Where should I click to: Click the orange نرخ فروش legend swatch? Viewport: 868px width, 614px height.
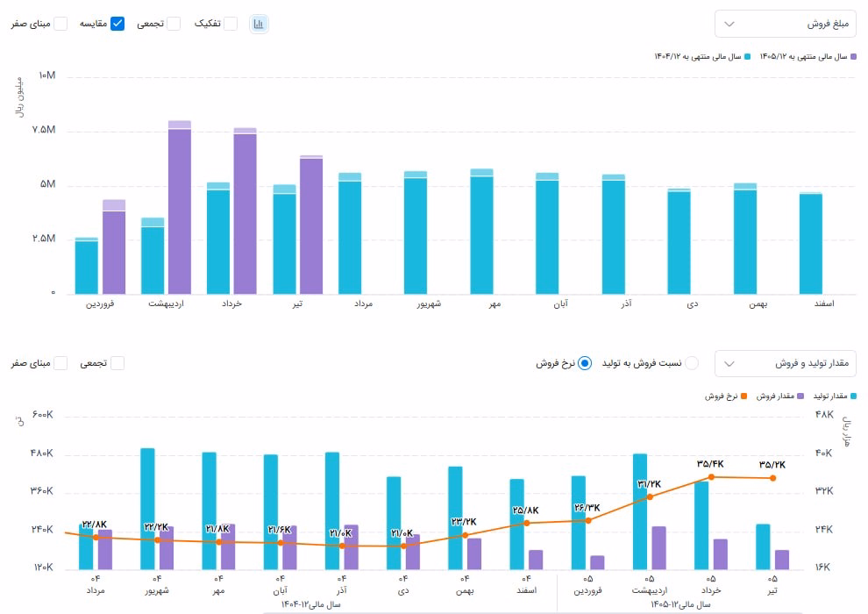[x=744, y=396]
